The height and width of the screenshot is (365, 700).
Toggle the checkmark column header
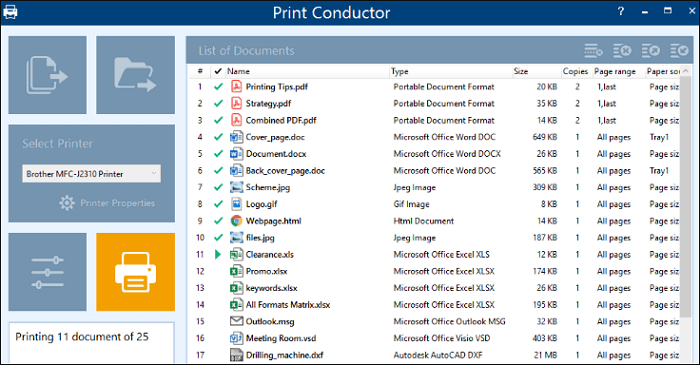[x=218, y=71]
